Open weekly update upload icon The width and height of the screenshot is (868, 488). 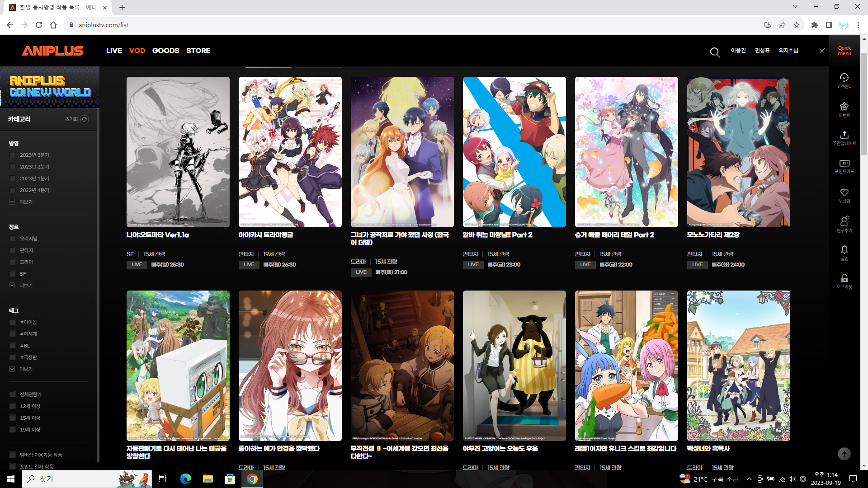[844, 135]
